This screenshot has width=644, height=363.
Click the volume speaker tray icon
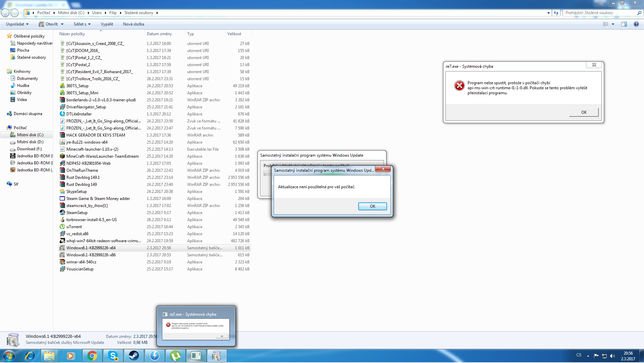(x=612, y=356)
